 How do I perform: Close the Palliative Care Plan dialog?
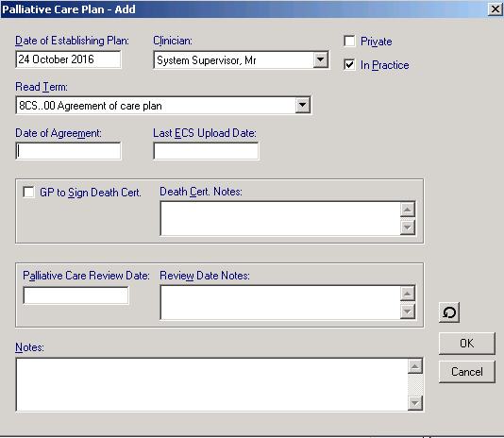(x=496, y=9)
